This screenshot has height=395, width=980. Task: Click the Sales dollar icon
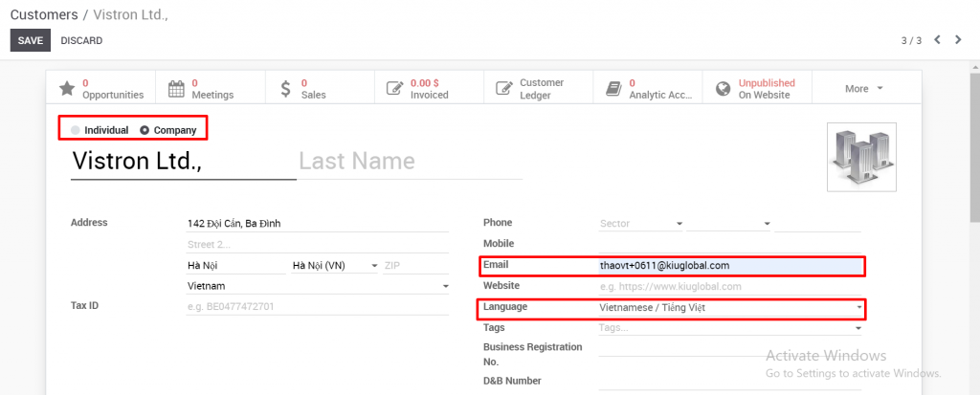(285, 89)
